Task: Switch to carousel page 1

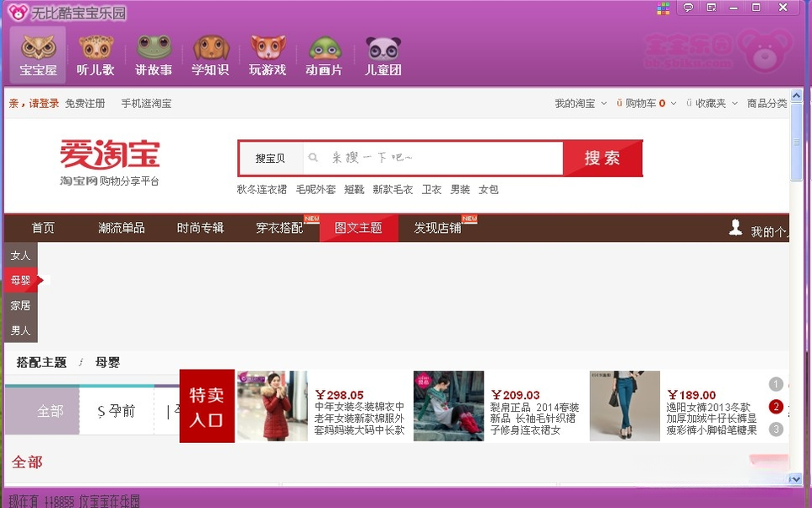Action: click(776, 384)
